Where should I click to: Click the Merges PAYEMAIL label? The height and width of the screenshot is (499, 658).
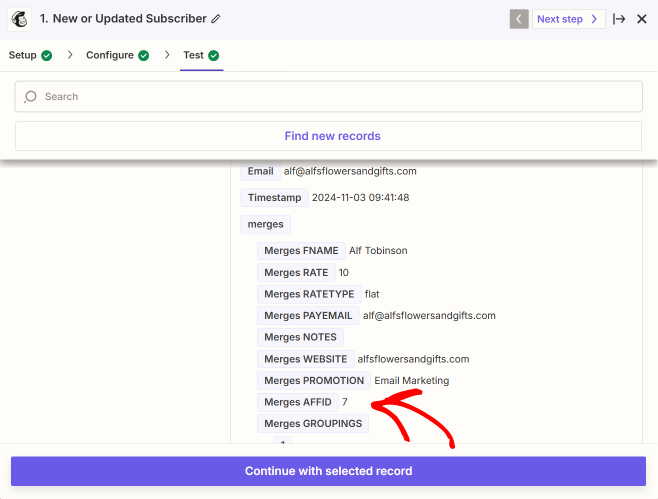308,316
